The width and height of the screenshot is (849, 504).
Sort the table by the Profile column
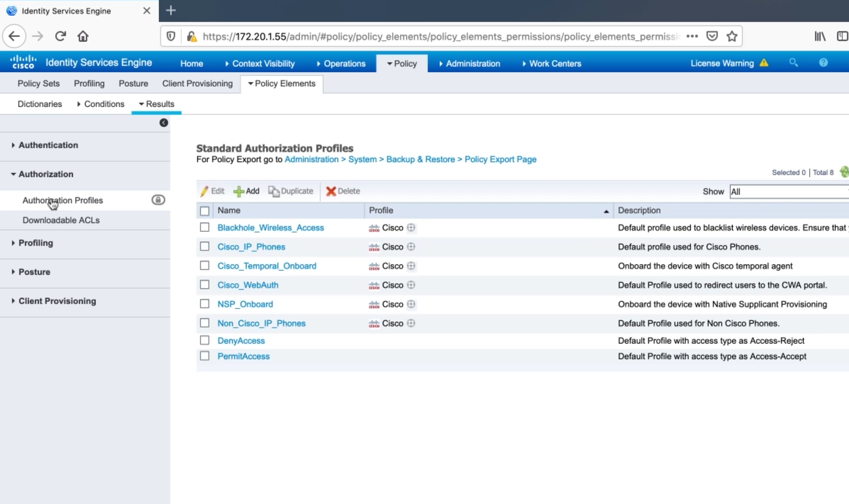[x=489, y=210]
